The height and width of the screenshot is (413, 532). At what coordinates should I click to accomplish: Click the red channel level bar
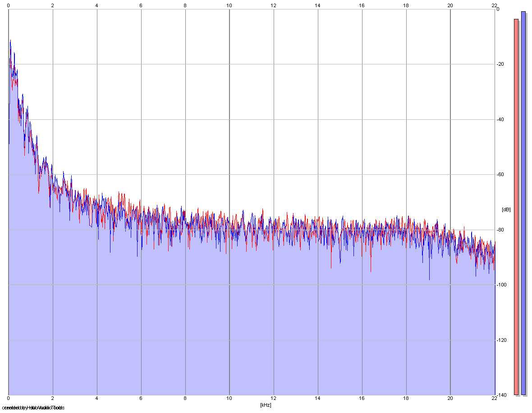(x=516, y=207)
